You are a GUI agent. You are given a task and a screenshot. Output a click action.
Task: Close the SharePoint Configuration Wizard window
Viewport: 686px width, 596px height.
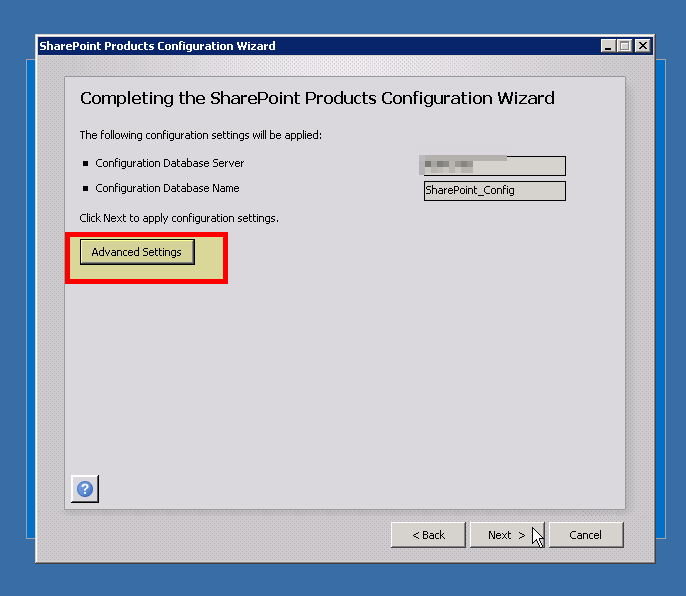(x=642, y=46)
